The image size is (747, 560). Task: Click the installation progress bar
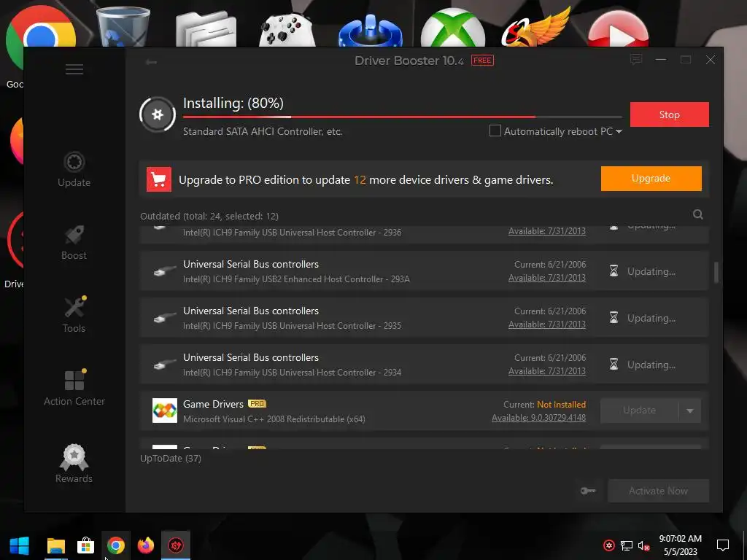(402, 117)
